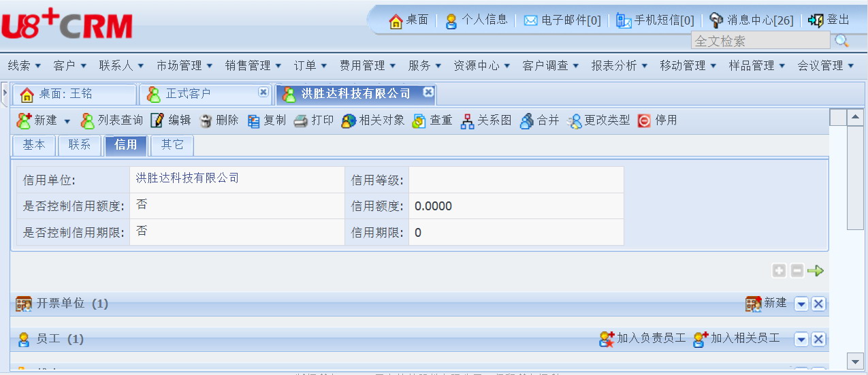Select the 信用 sub-tab
Viewport: 868px width, 375px height.
point(126,145)
